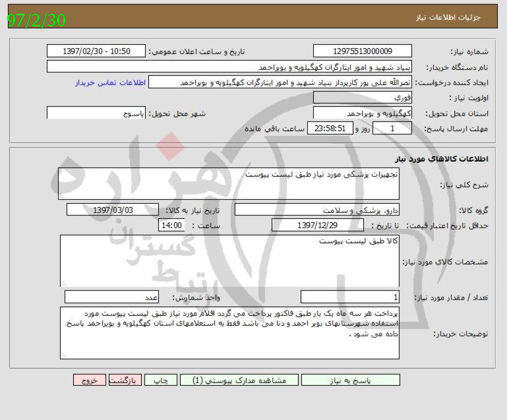Open 'اطلاعات تماس خریدار' link
The height and width of the screenshot is (420, 507).
111,83
